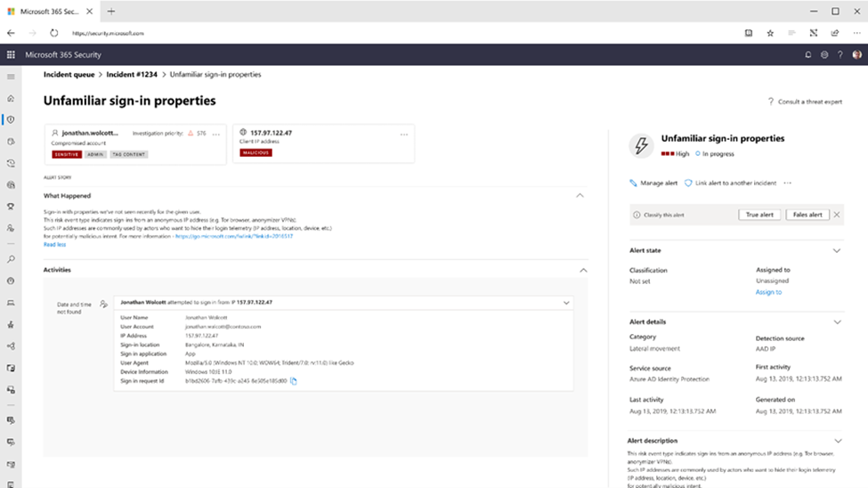Click the MALICIOUS tag on the IP card
Image resolution: width=868 pixels, height=488 pixels.
click(x=256, y=153)
